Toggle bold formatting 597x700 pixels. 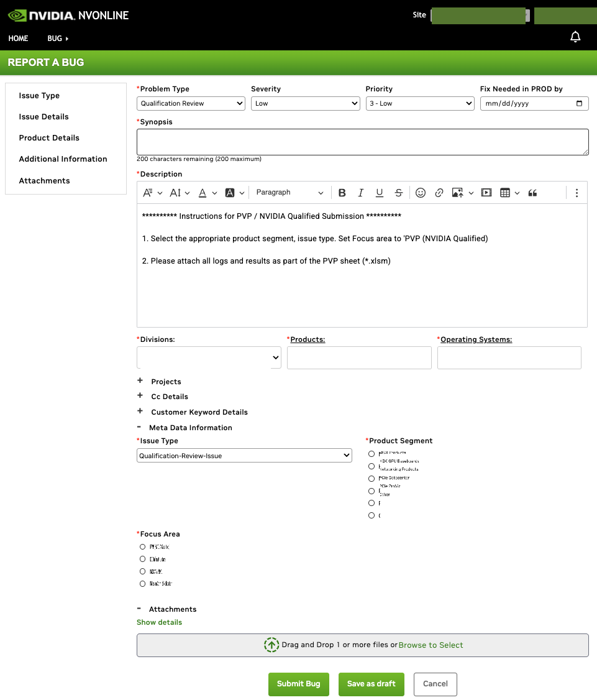tap(342, 193)
